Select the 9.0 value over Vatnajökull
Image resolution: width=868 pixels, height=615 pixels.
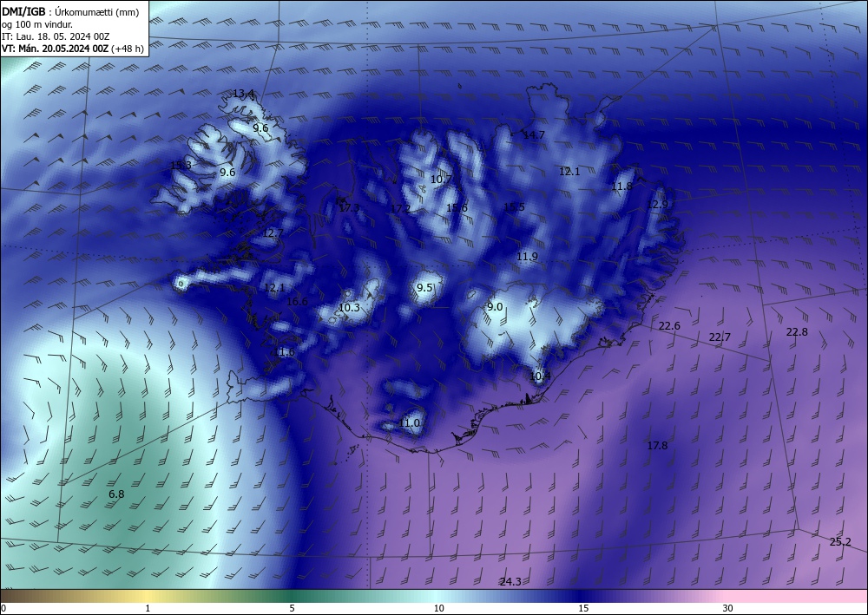click(x=495, y=307)
